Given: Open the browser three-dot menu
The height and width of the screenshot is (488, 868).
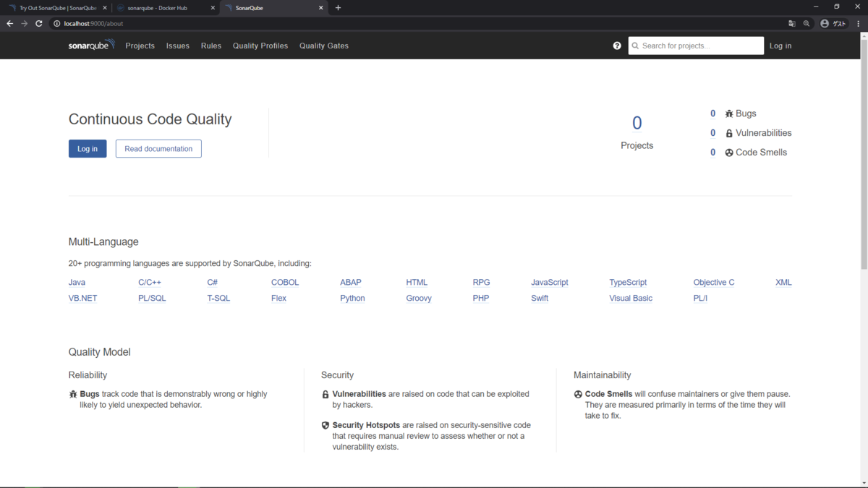Looking at the screenshot, I should pyautogui.click(x=859, y=23).
